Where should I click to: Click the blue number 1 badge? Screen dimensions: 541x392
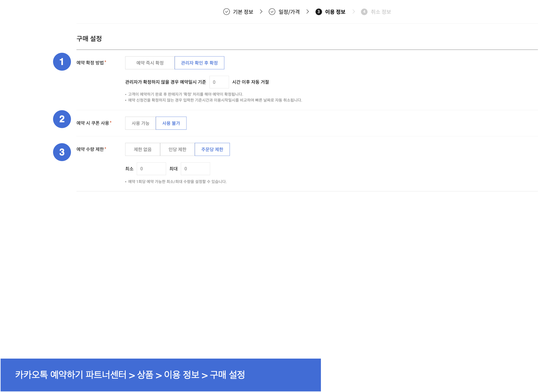click(x=62, y=62)
